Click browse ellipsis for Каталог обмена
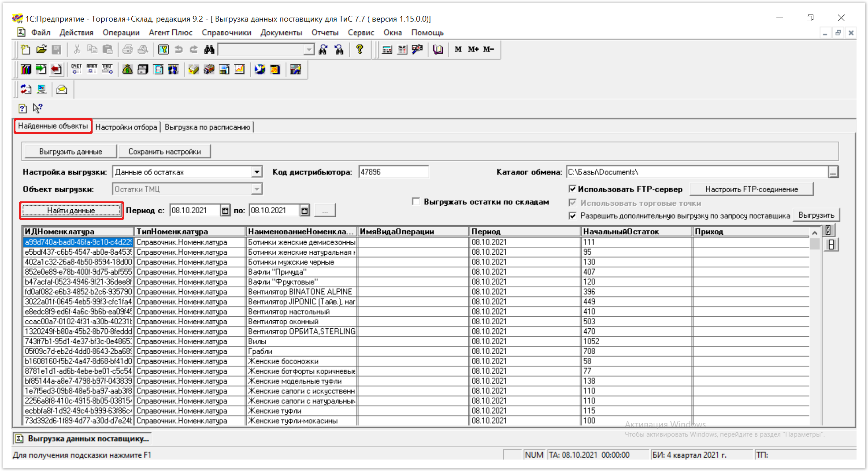The image size is (868, 471). click(x=833, y=172)
